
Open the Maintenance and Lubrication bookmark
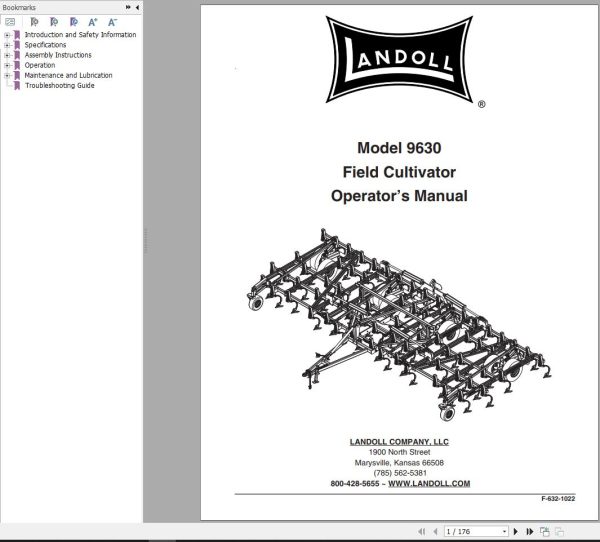pyautogui.click(x=68, y=75)
